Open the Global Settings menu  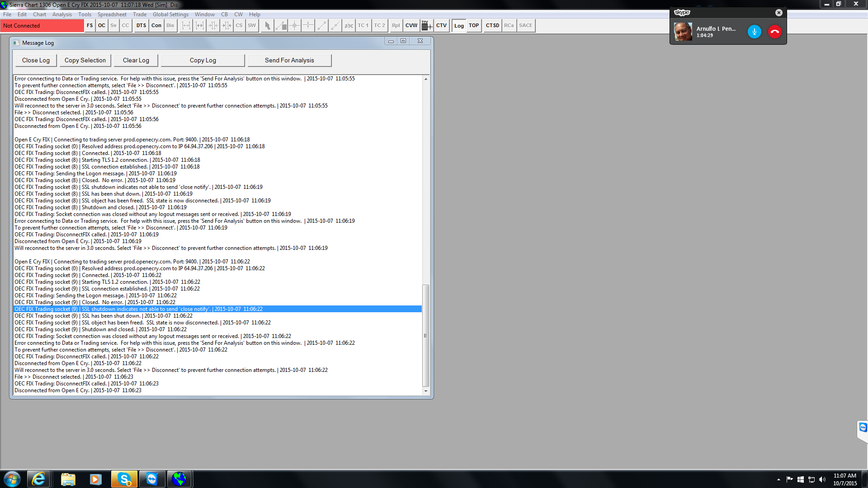pos(170,14)
